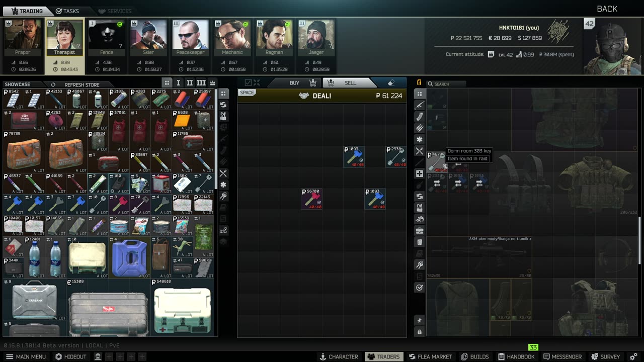The width and height of the screenshot is (644, 362).
Task: Select stash magazines category icon
Action: click(x=420, y=116)
